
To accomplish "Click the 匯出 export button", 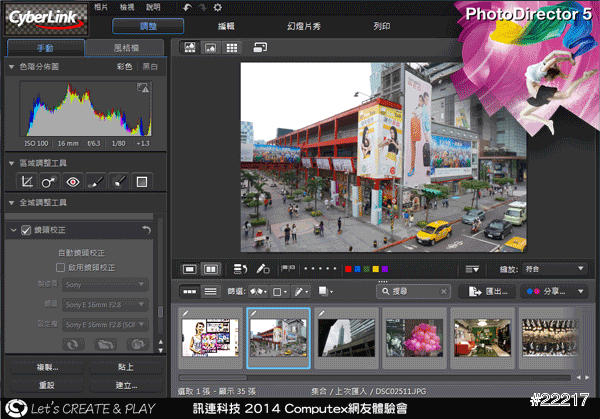I will 484,291.
